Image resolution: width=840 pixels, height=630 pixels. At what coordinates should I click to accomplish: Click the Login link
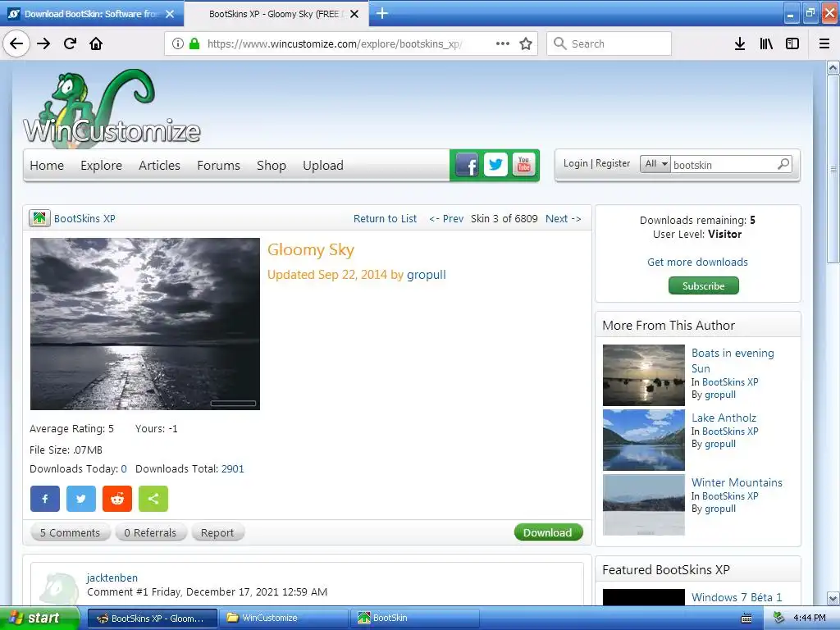[575, 163]
